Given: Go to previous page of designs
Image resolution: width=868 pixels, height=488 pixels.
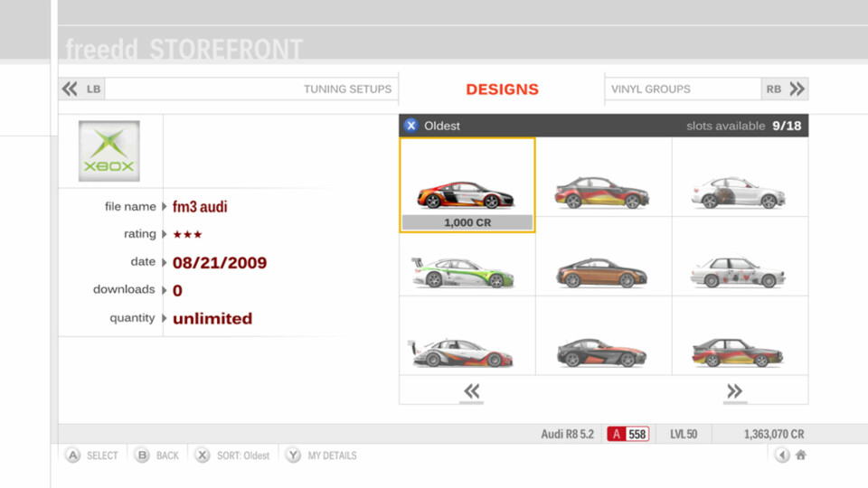Looking at the screenshot, I should coord(472,391).
